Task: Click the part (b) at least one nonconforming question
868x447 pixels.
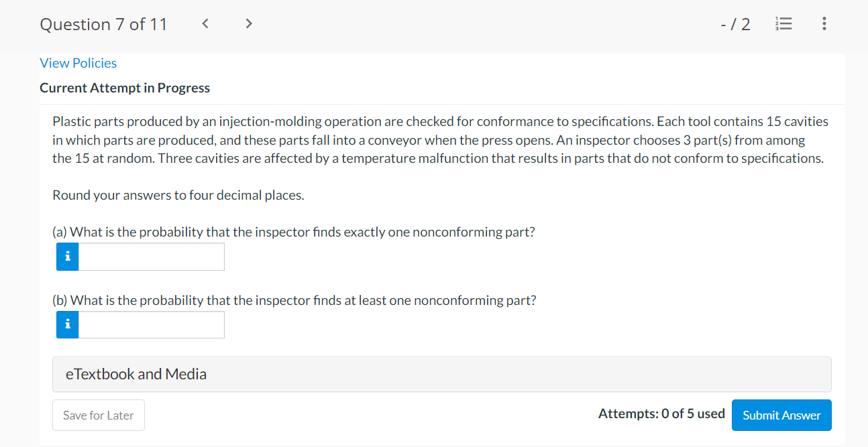Action: click(x=294, y=300)
